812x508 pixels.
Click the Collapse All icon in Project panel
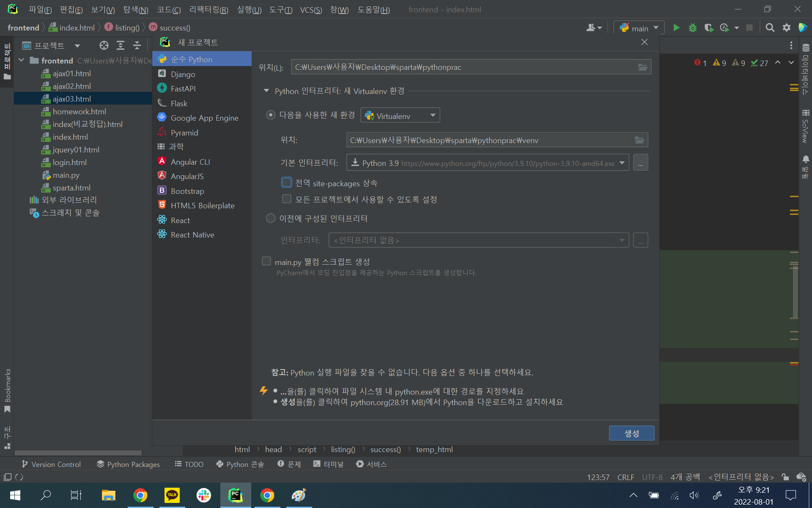(x=137, y=45)
